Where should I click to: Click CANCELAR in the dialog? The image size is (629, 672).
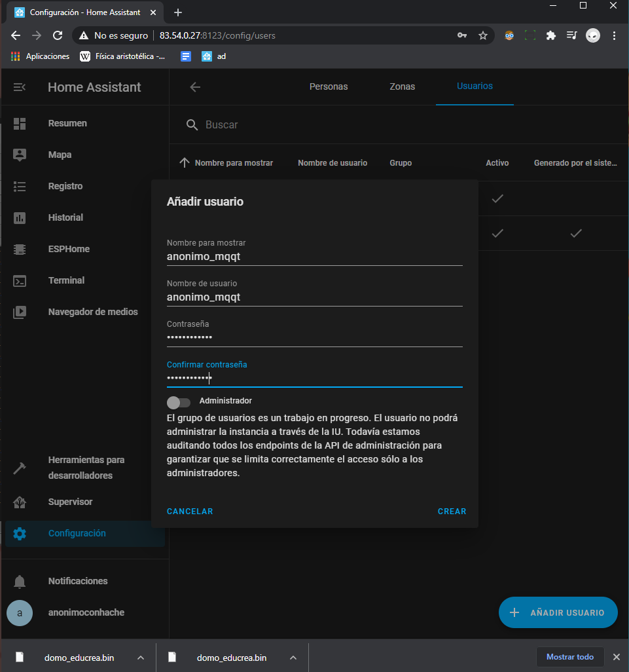(190, 512)
